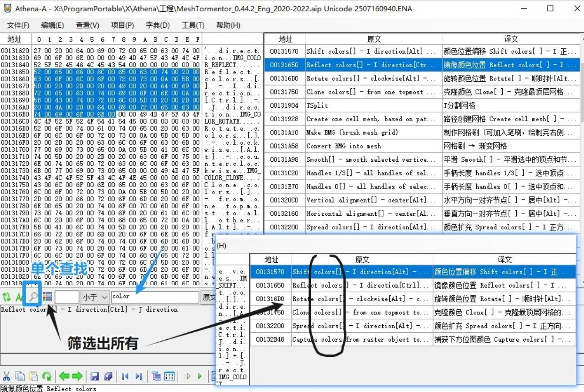Open the 工具(T) menu
The height and width of the screenshot is (392, 584).
[x=193, y=25]
